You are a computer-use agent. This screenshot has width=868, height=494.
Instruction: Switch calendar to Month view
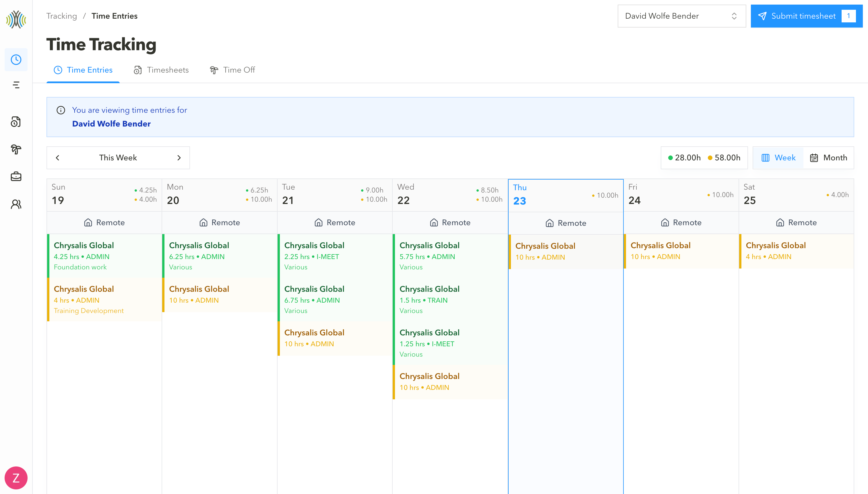(x=828, y=158)
